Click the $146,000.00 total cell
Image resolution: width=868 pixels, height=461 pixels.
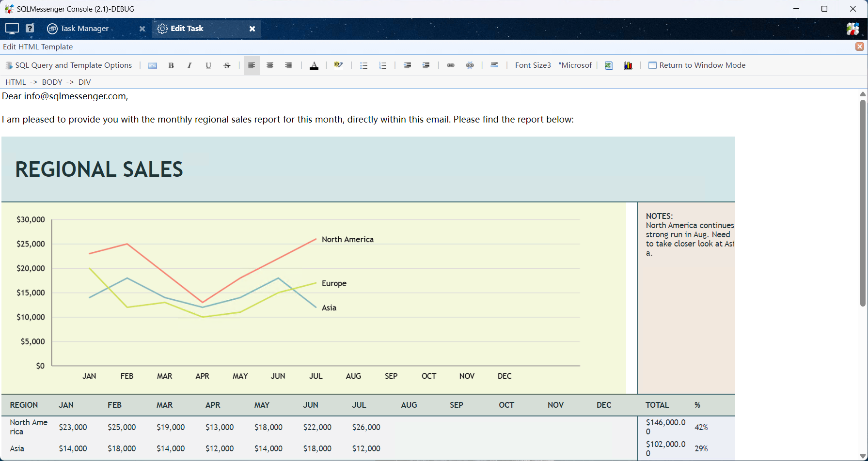click(665, 427)
